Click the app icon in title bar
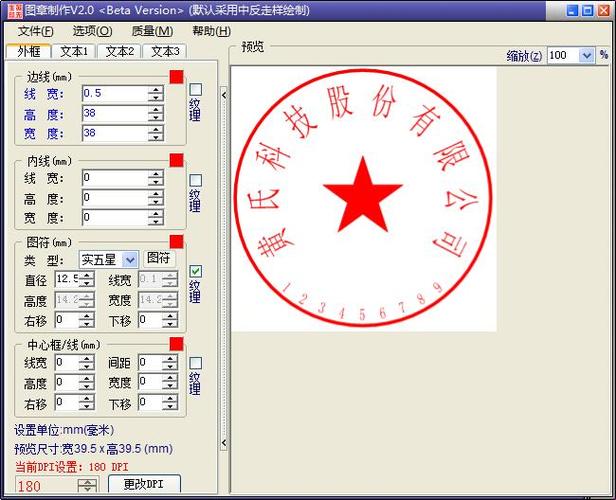This screenshot has width=616, height=500. tap(11, 10)
